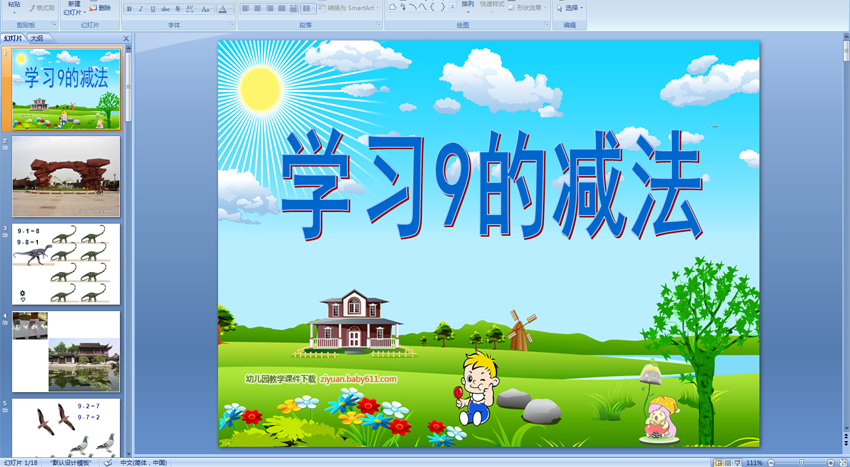Image resolution: width=850 pixels, height=467 pixels.
Task: Select slide 2 thumbnail with rock arch
Action: (66, 176)
